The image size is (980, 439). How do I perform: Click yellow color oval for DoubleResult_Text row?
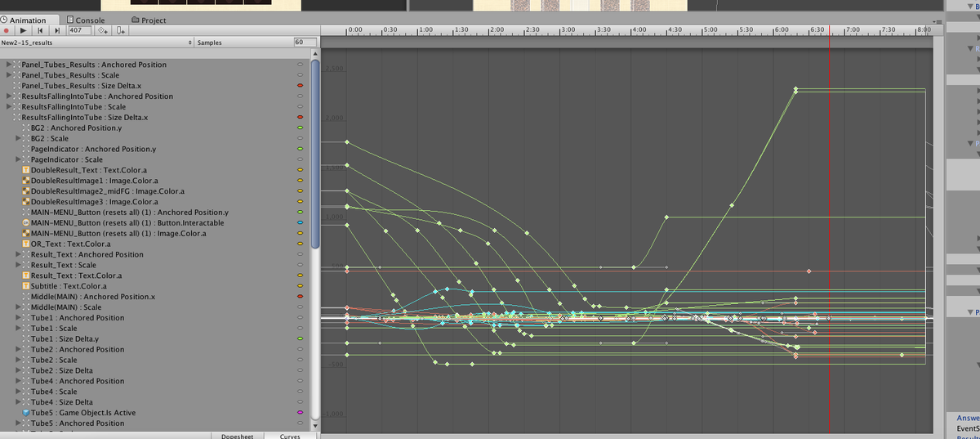coord(301,170)
